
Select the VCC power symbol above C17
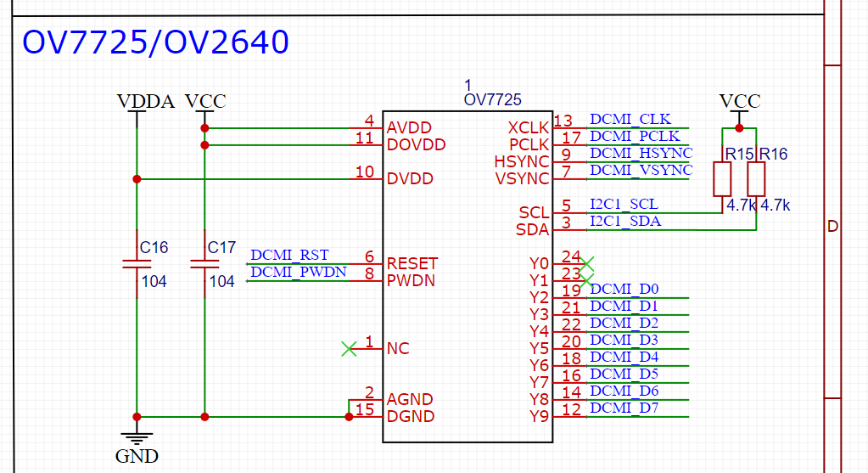tap(205, 101)
